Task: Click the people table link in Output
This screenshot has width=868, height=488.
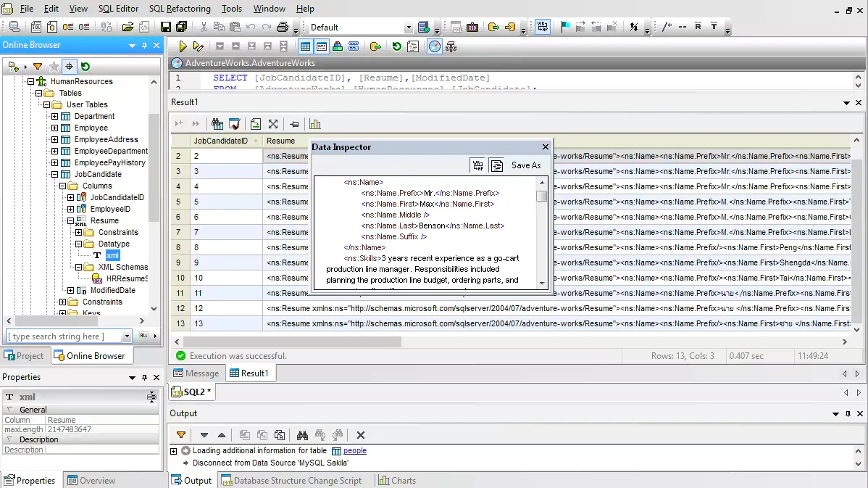Action: (x=354, y=451)
